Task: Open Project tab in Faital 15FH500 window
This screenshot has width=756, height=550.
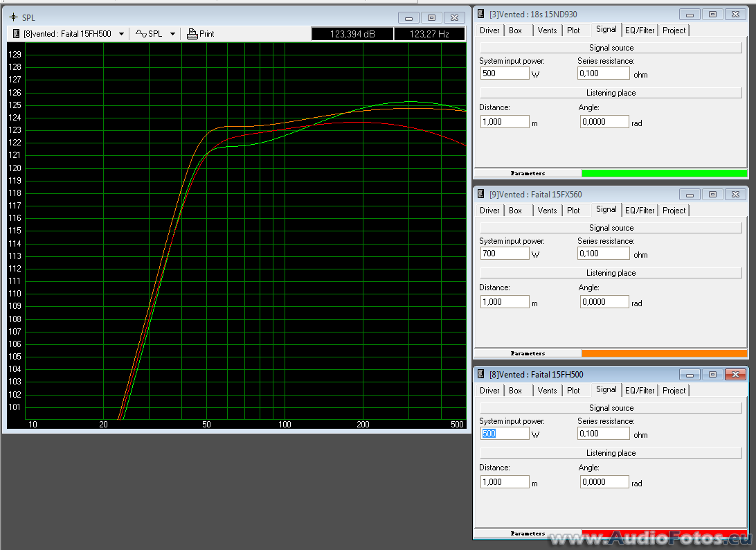Action: point(674,390)
